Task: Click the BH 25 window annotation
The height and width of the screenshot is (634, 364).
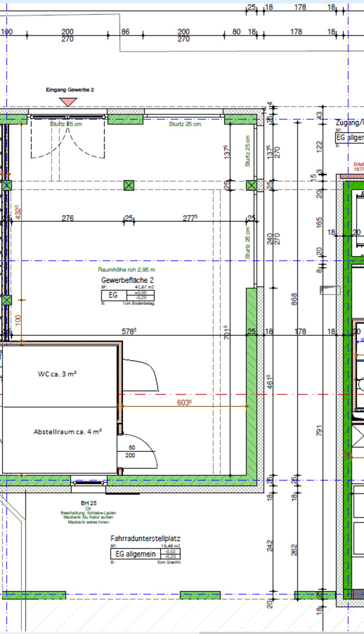Action: (x=88, y=503)
